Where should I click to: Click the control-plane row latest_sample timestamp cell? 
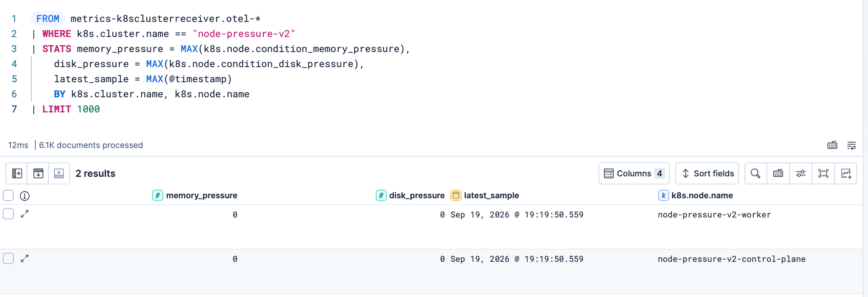(517, 259)
